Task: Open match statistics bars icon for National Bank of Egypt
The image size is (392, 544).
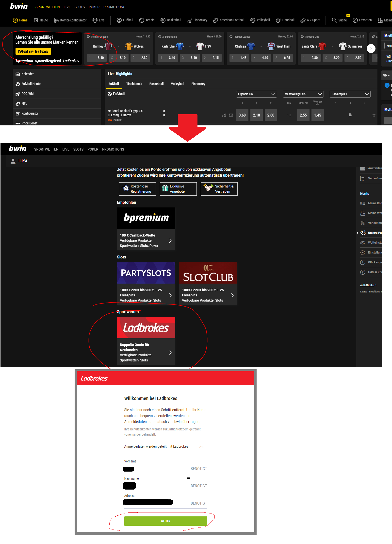Action: 224,115
